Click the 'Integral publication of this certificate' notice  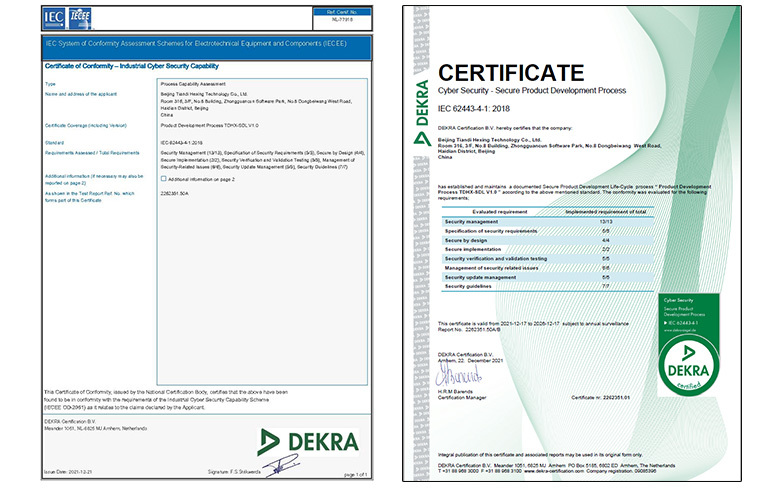tap(540, 455)
